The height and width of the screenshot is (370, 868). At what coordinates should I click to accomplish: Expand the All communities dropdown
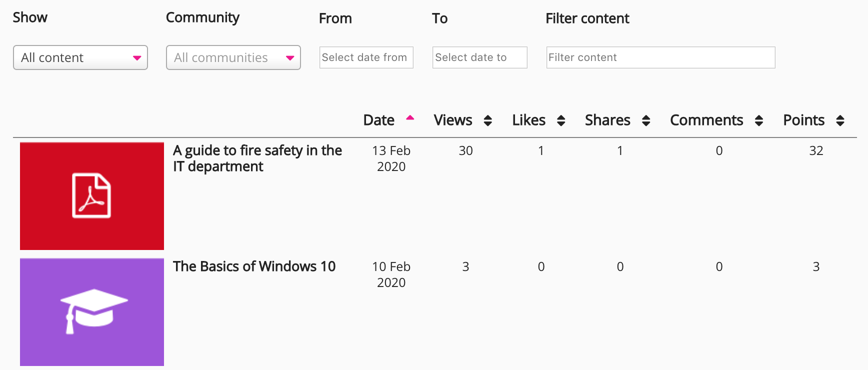pos(233,57)
